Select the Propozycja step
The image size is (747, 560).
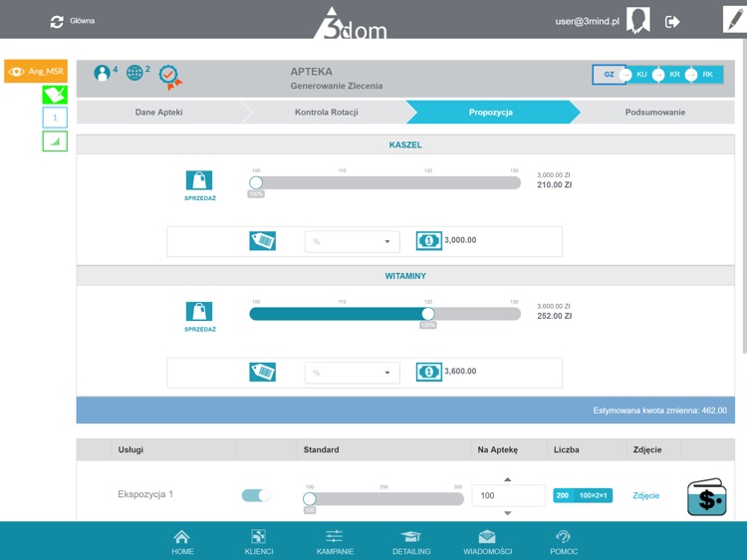coord(491,112)
